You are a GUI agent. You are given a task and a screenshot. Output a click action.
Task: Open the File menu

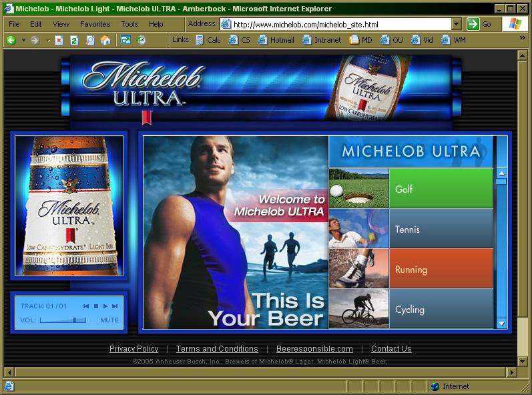click(x=14, y=24)
